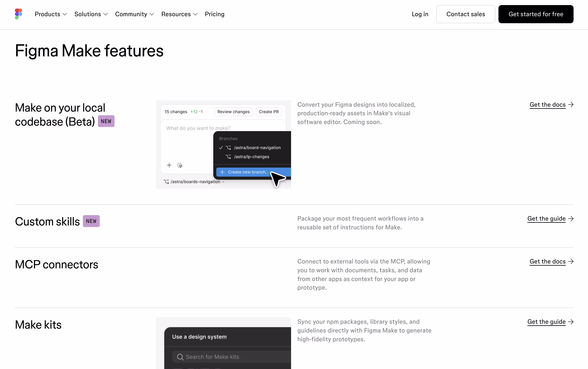Click the sparkle cursor icon in prompt box
The width and height of the screenshot is (588, 369).
coord(180,165)
